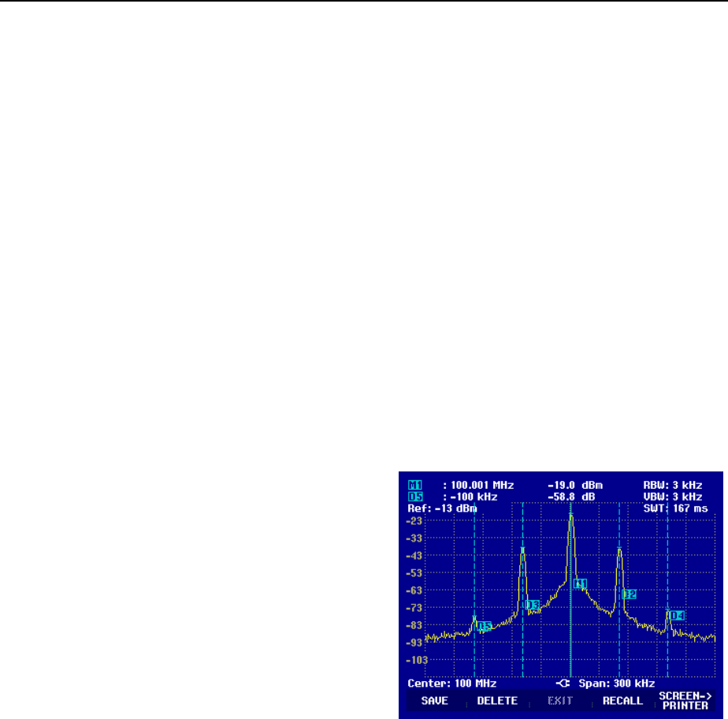Viewport: 728px width, 719px height.
Task: Click the Span: 300 kHz readout
Action: point(617,684)
